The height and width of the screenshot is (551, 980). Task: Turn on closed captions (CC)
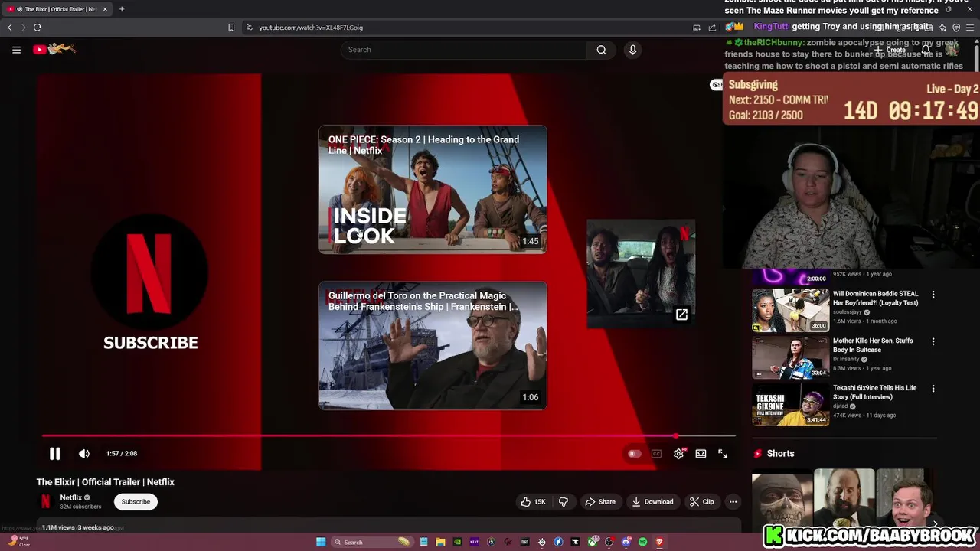(656, 454)
